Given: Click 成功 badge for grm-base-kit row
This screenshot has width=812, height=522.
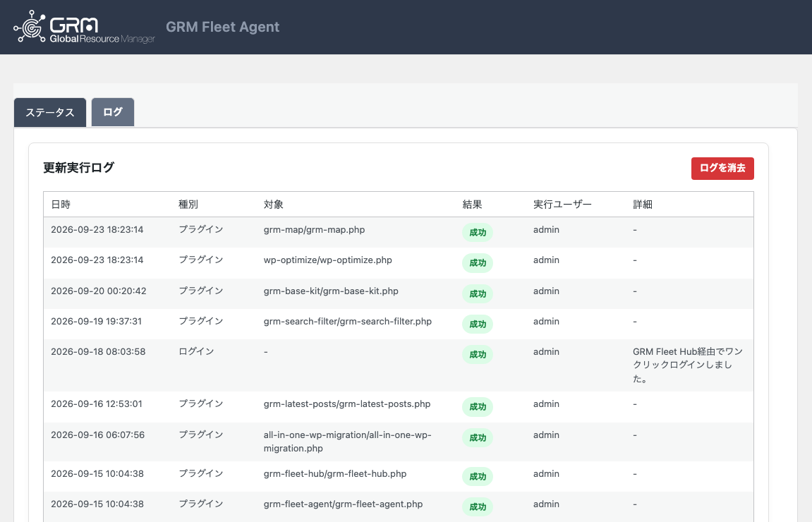Looking at the screenshot, I should 478,293.
